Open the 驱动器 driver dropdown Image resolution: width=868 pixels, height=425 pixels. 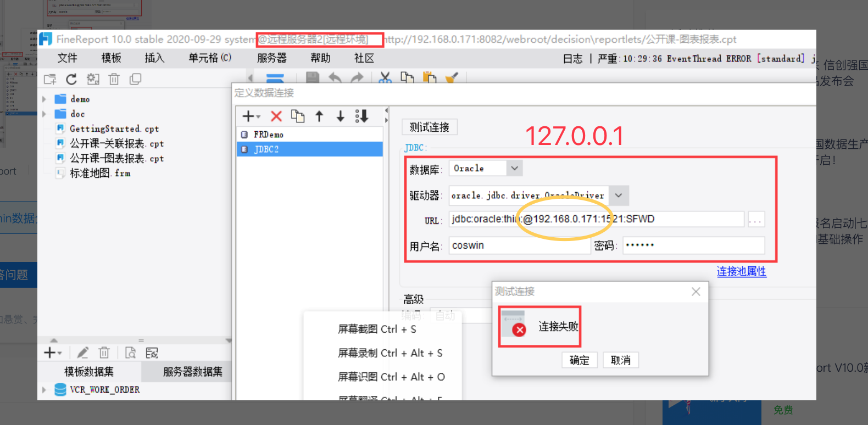[x=619, y=195]
